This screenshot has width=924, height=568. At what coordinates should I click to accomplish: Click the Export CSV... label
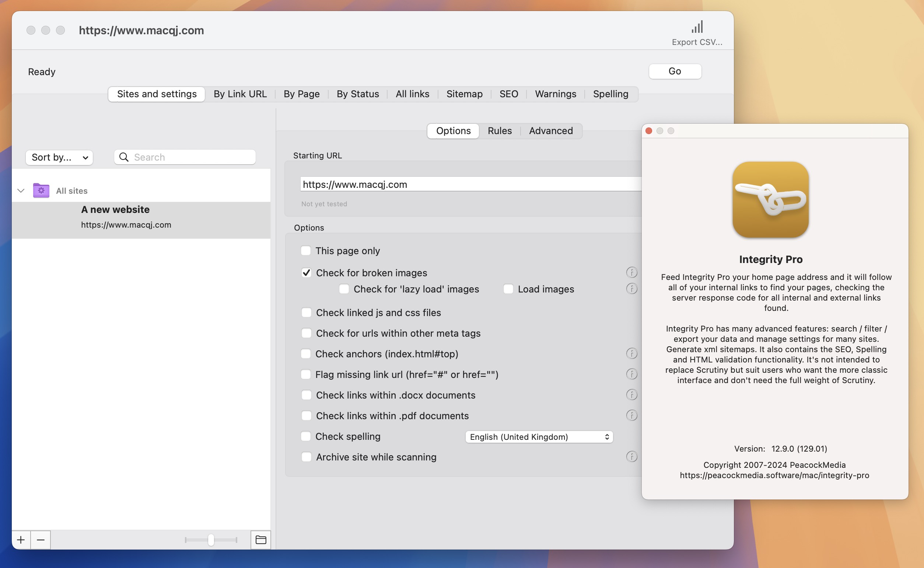click(697, 42)
